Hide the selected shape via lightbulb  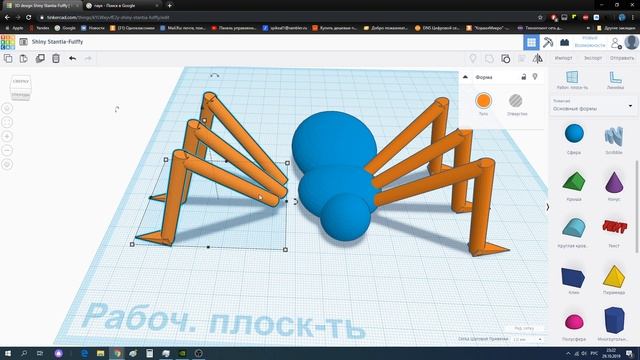[x=535, y=77]
